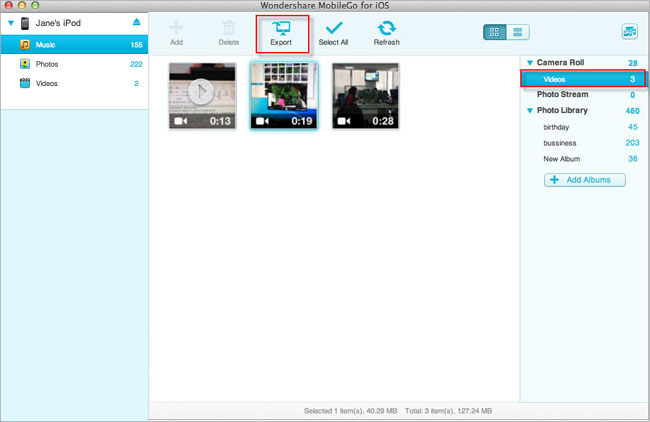
Task: Select Videos under Camera Roll
Action: tap(583, 79)
